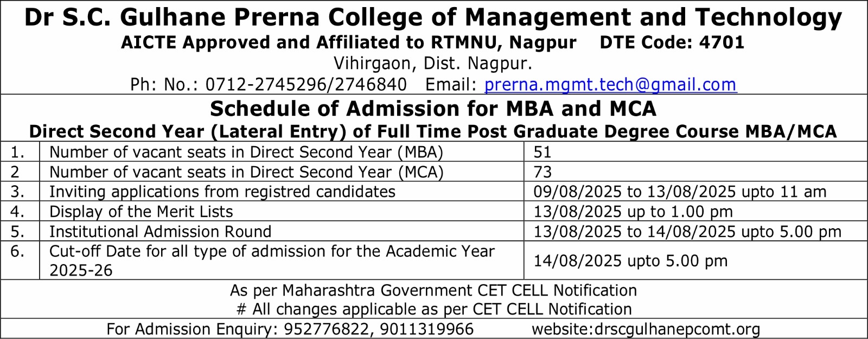Image resolution: width=868 pixels, height=339 pixels.
Task: Click the MBA vacant seats value 51
Action: 542,152
